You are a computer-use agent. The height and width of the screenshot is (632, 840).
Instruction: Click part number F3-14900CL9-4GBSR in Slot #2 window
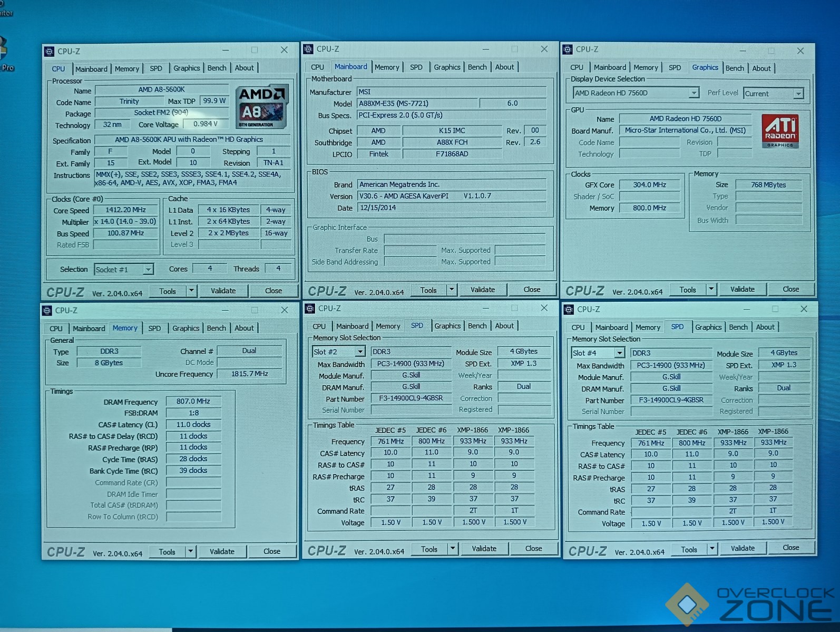[x=411, y=398]
